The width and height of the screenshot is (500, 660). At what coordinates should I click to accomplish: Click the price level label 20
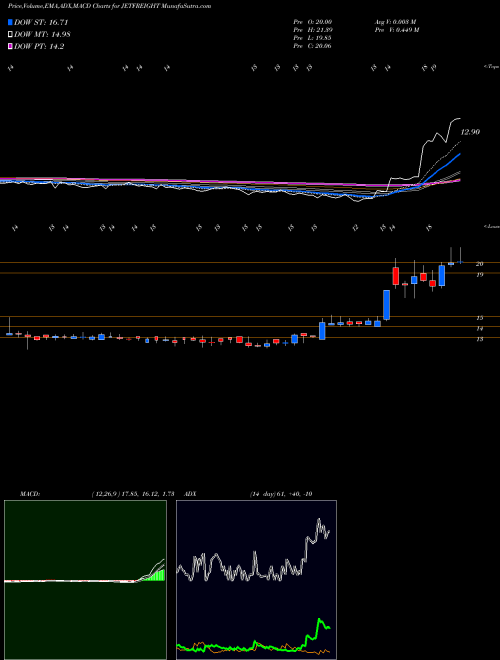coord(479,264)
